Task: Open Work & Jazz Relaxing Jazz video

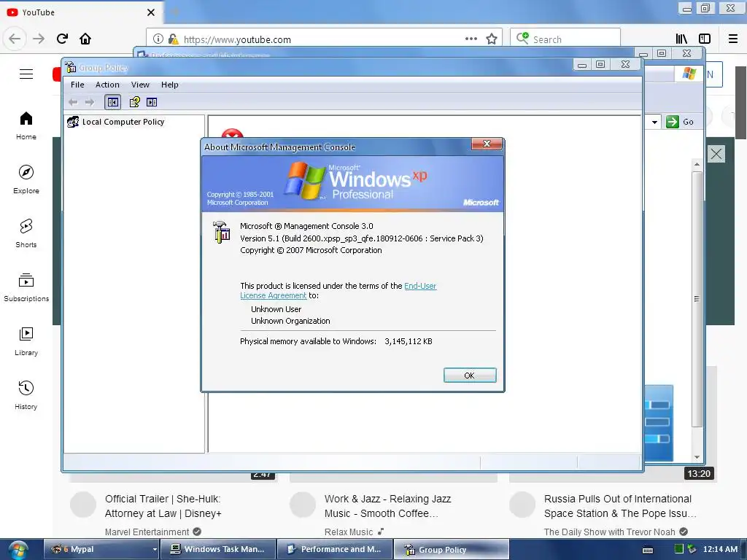Action: click(x=387, y=506)
